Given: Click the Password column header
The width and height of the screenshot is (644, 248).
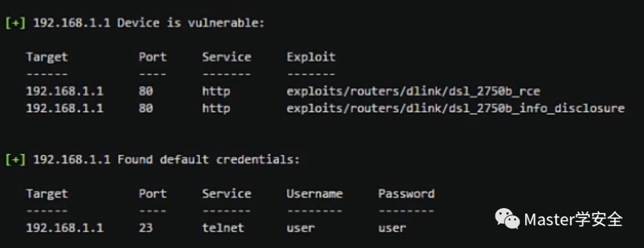Looking at the screenshot, I should coord(406,193).
